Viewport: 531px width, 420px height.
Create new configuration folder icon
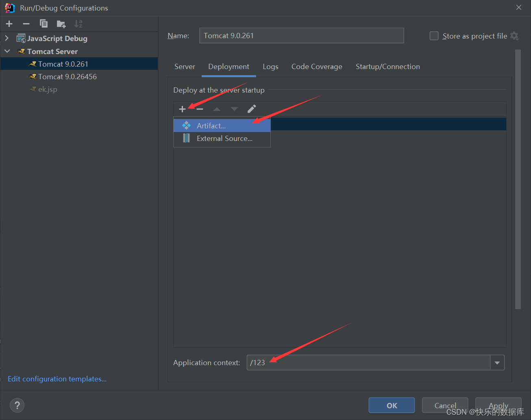tap(61, 24)
